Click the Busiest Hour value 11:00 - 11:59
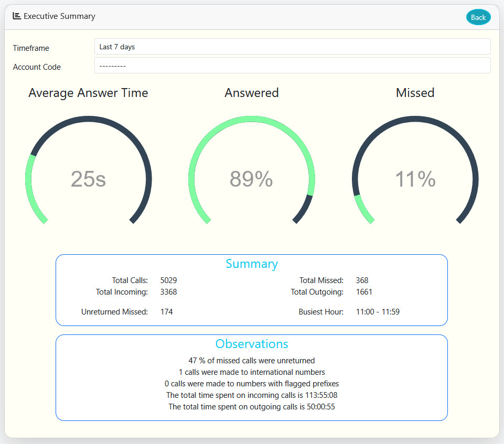Screen dimensions: 504x444 click(378, 312)
